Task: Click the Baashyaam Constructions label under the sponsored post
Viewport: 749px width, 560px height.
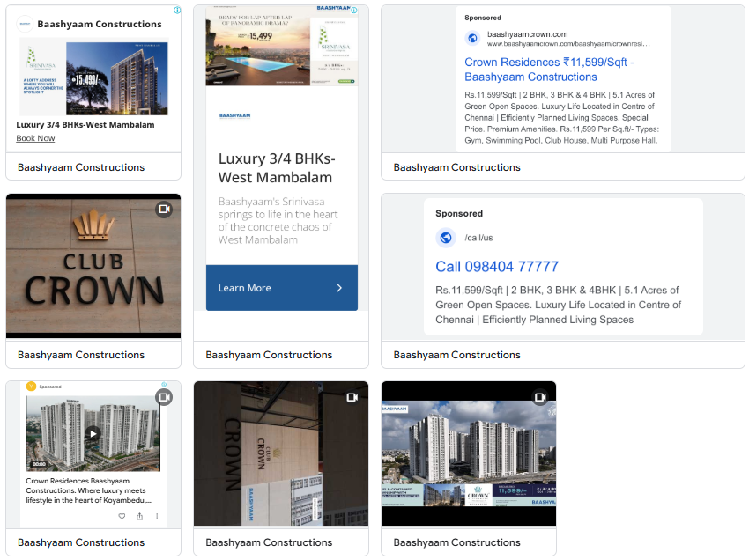Action: [81, 542]
